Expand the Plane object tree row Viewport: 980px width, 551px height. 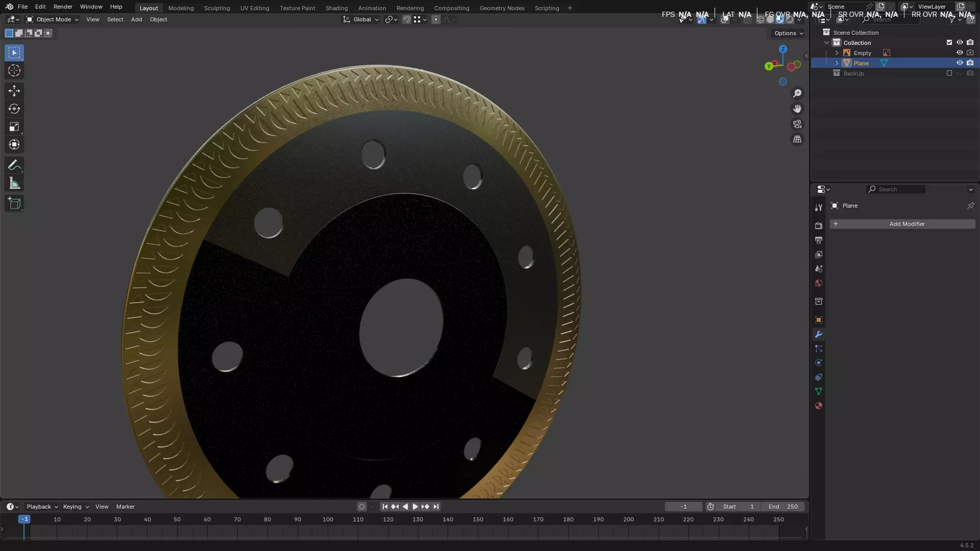coord(837,63)
